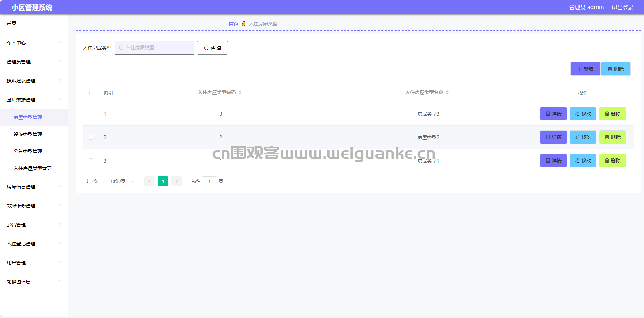
Task: Click the document icon on 详情 for 房屋类型3
Action: click(x=548, y=114)
